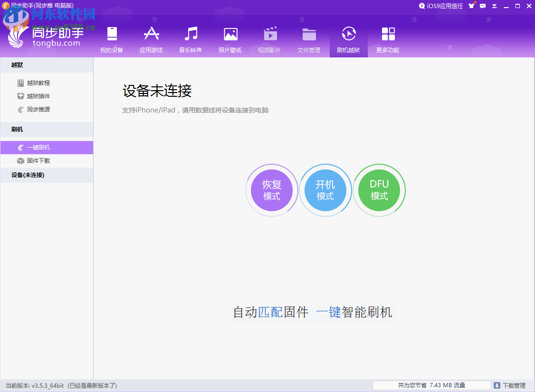The height and width of the screenshot is (392, 535).
Task: Click the 开机模式 circular button
Action: [325, 190]
